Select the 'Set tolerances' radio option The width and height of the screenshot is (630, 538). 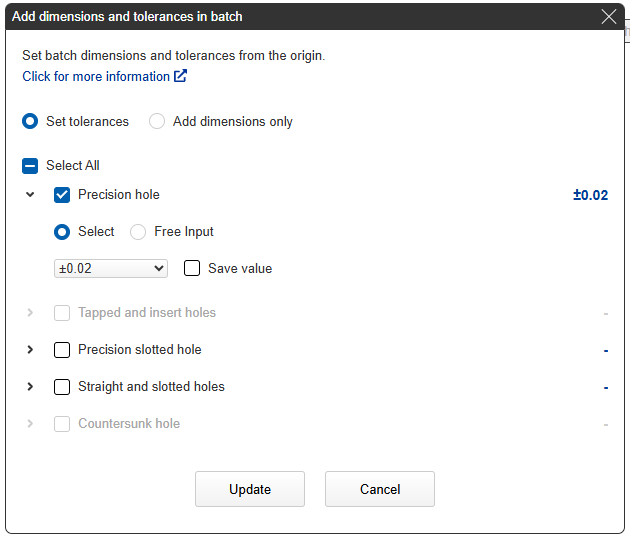coord(30,121)
